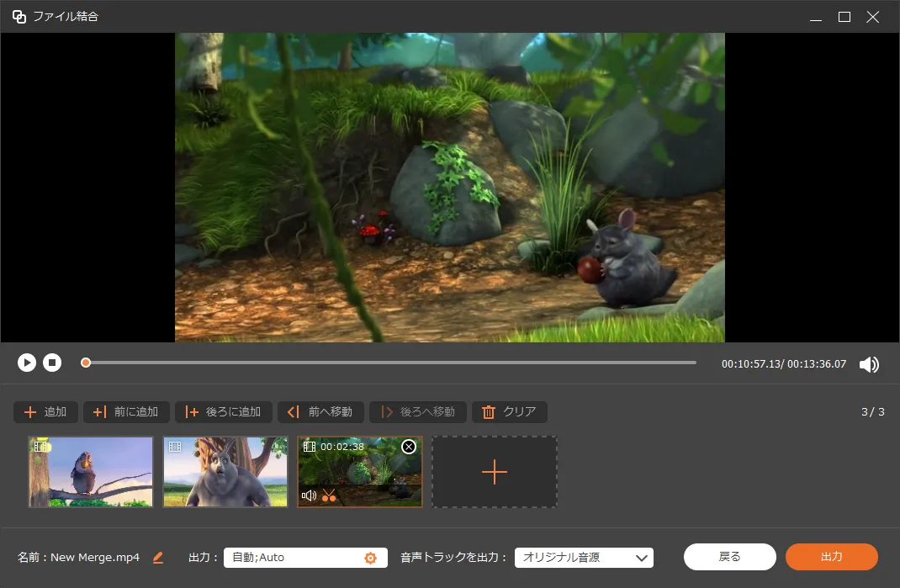Click the pencil icon to rename New Merge.mp4
This screenshot has width=900, height=588.
(158, 558)
